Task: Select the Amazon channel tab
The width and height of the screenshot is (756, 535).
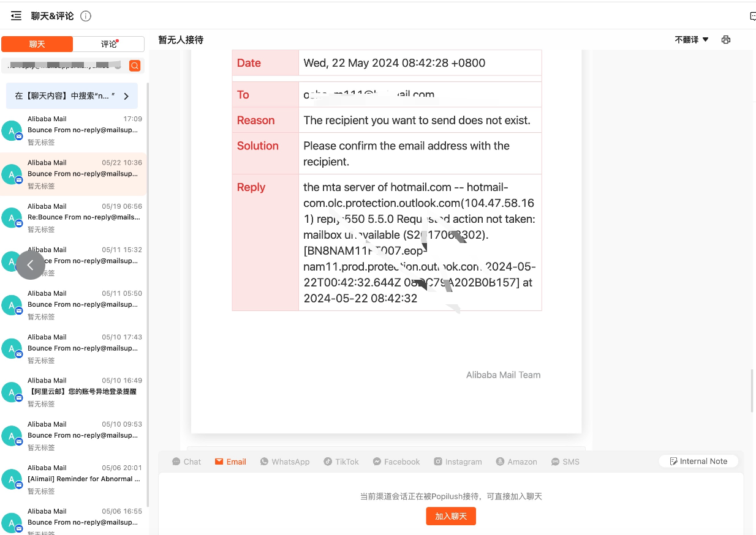Action: coord(516,462)
